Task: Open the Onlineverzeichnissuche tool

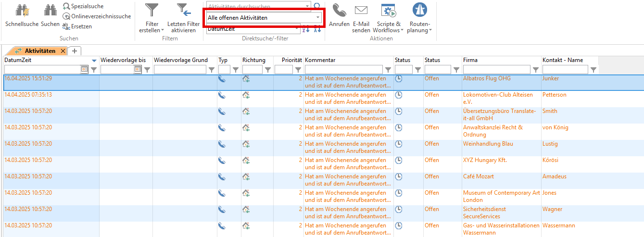Action: 66,16
